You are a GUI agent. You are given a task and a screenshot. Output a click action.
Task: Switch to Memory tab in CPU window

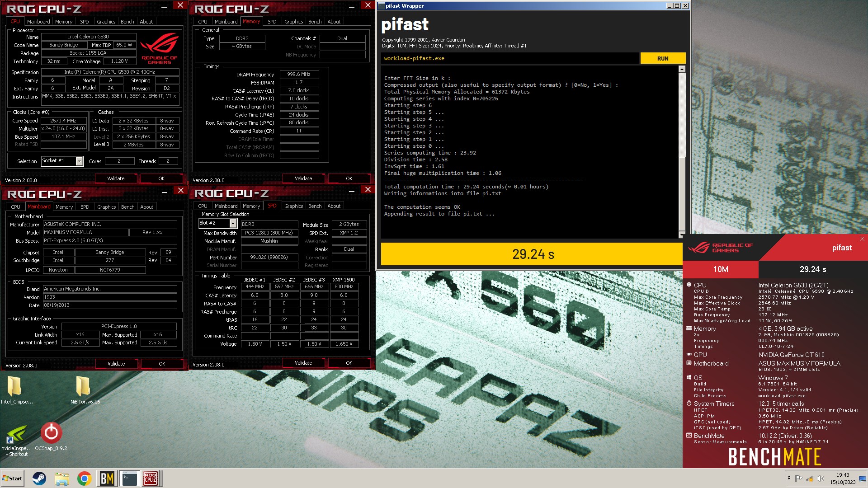[64, 22]
